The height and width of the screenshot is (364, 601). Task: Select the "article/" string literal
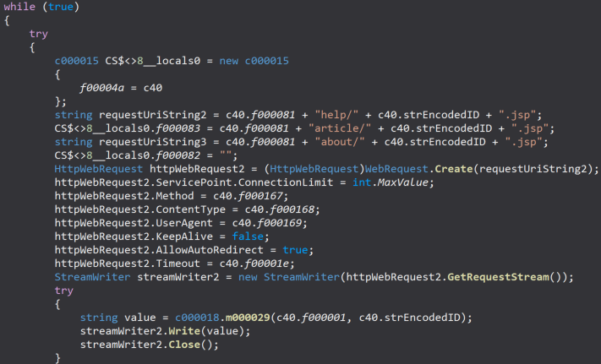pos(340,128)
